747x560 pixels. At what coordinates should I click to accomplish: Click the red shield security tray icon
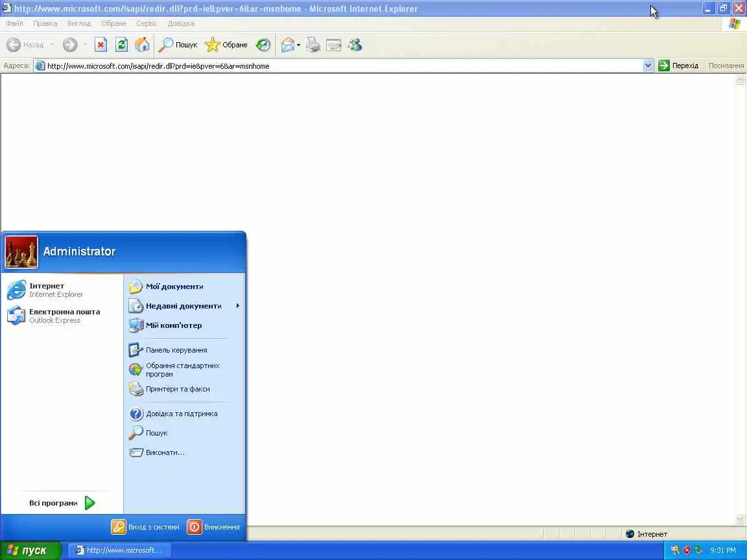[687, 550]
